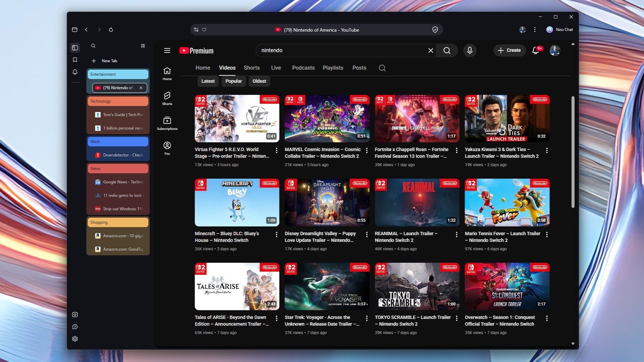
Task: Go to the Shorts section in left navigation
Action: [167, 98]
